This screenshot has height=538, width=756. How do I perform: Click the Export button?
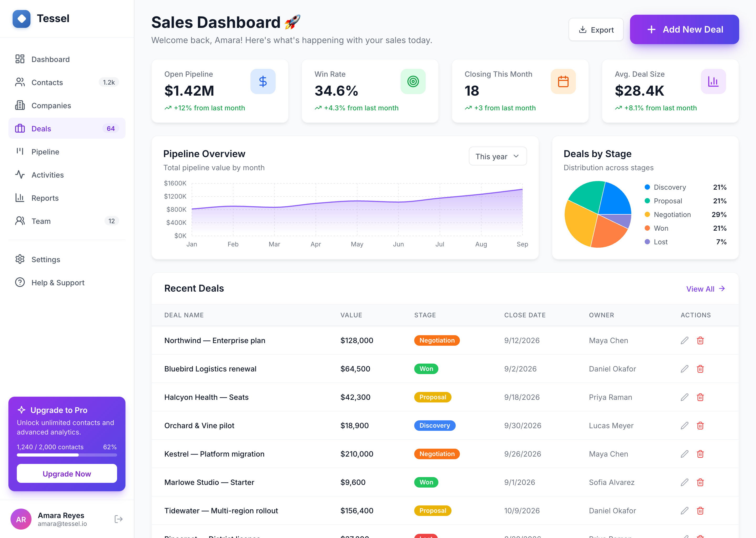pos(596,29)
